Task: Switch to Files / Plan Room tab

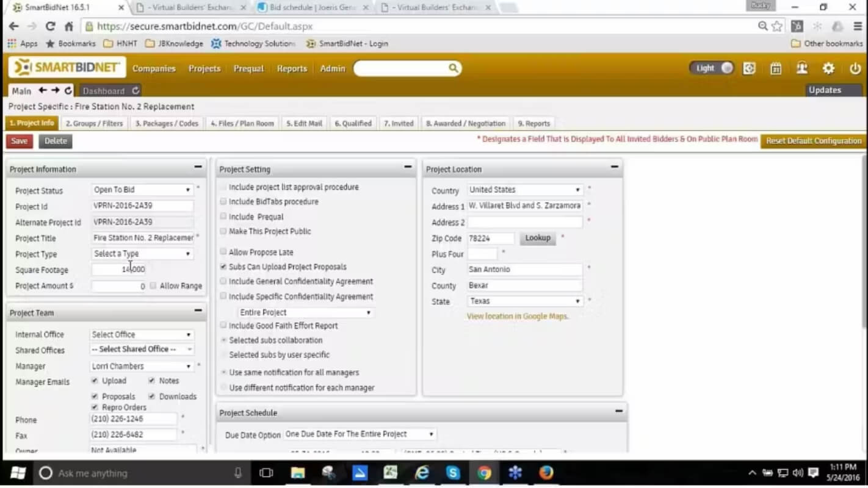Action: (x=242, y=123)
